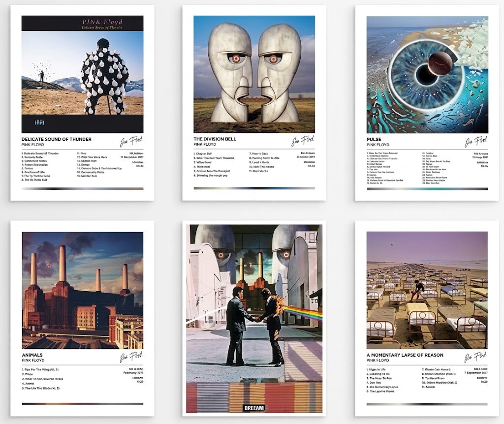This screenshot has width=504, height=424.
Task: Click "PINK FLOYD" under the Pulse title
Action: [378, 145]
